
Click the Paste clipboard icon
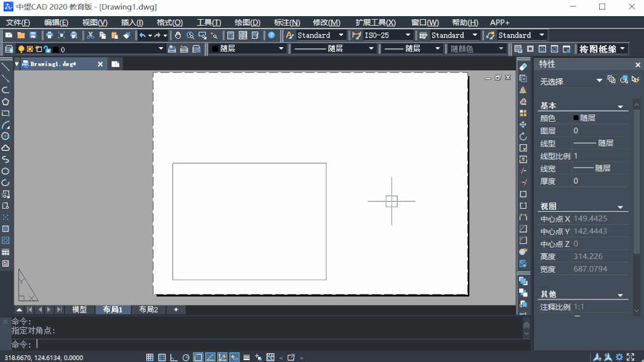point(115,35)
